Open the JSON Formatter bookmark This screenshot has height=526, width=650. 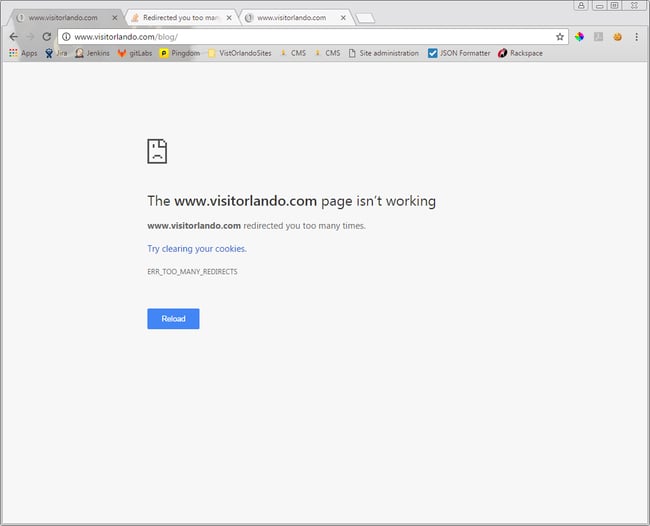(459, 53)
